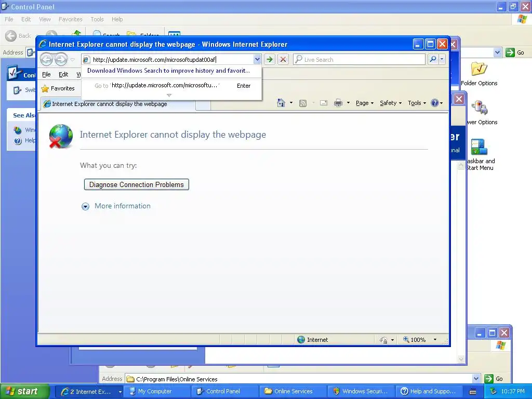This screenshot has height=399, width=532.
Task: Open the Print dropdown arrow
Action: pyautogui.click(x=348, y=103)
